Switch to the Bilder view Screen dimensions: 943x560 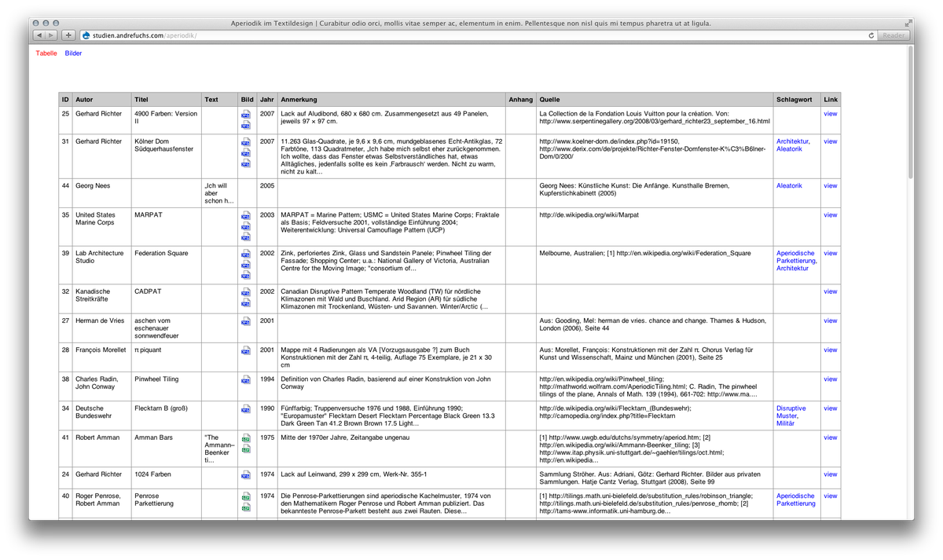[x=73, y=53]
